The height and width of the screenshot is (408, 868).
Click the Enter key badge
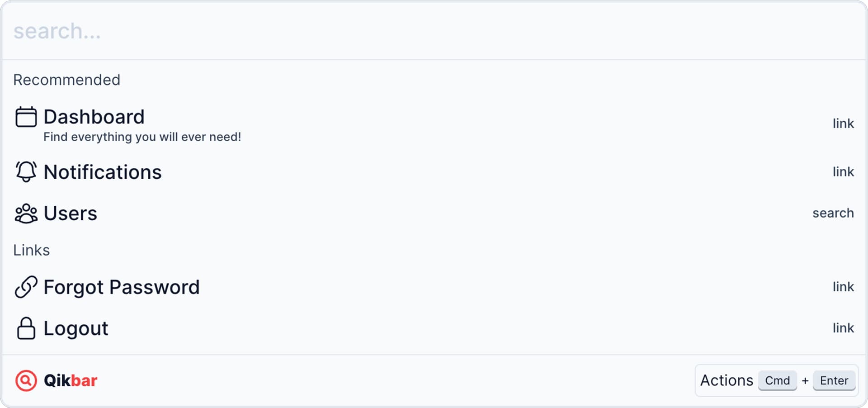pos(834,380)
